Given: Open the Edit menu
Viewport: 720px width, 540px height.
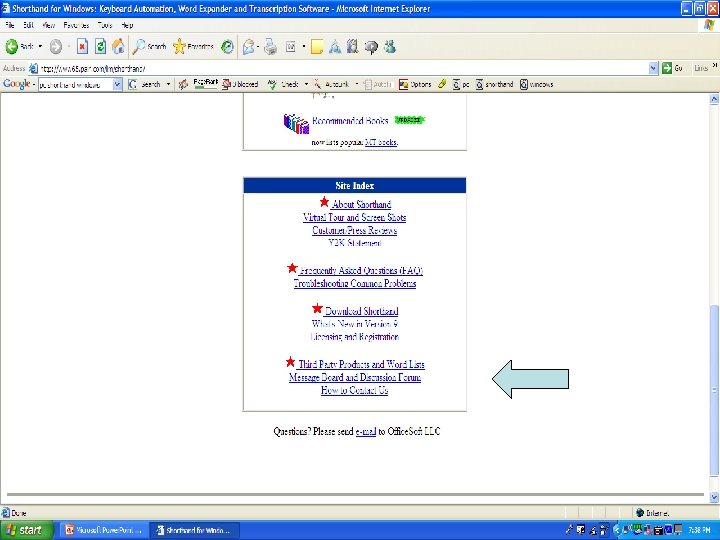Looking at the screenshot, I should [28, 25].
